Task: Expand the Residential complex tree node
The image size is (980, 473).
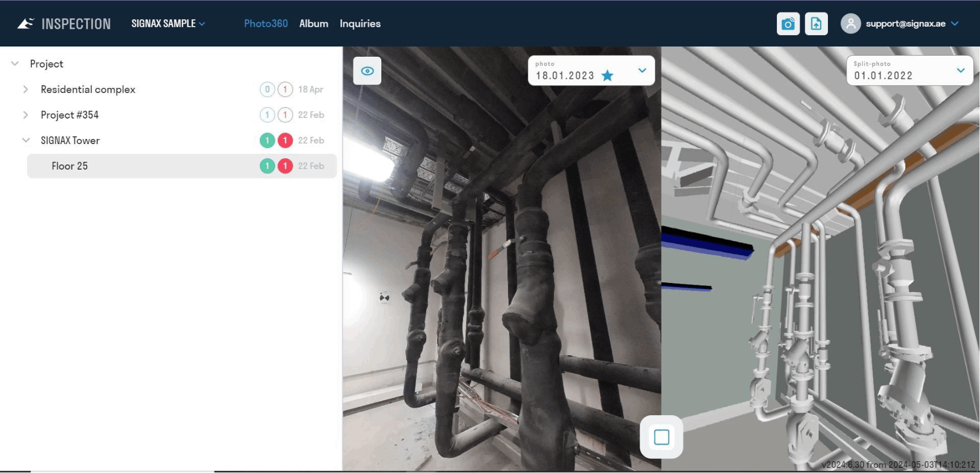Action: pyautogui.click(x=26, y=89)
